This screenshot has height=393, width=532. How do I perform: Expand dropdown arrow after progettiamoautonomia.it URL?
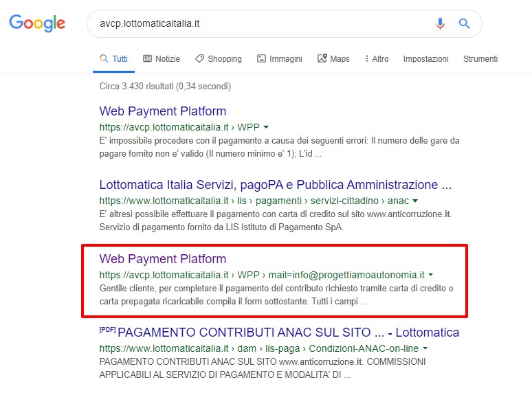pyautogui.click(x=430, y=275)
